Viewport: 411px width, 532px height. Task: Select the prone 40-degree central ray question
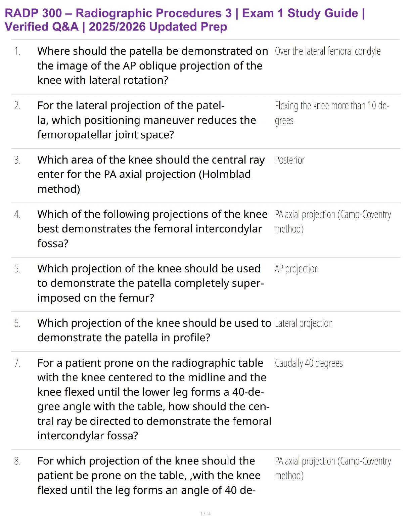click(x=154, y=399)
